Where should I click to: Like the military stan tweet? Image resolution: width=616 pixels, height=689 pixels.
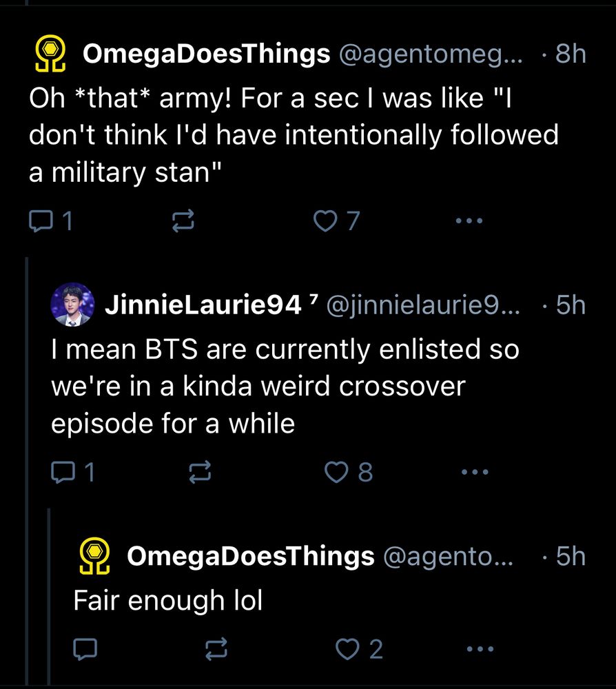[x=324, y=221]
